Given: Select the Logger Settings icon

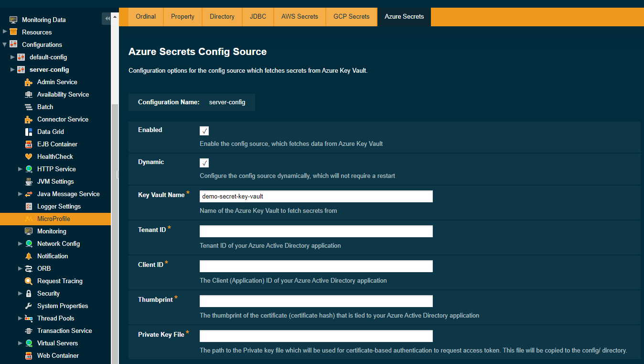Looking at the screenshot, I should [29, 206].
